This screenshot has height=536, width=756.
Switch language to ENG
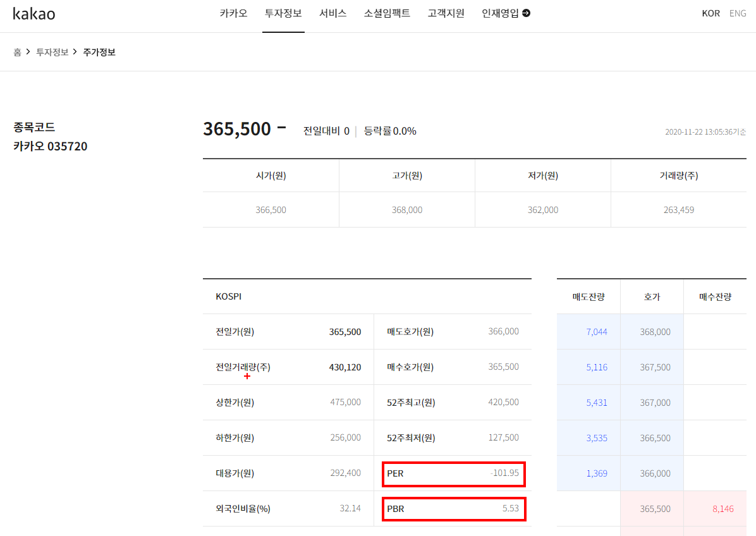coord(738,13)
